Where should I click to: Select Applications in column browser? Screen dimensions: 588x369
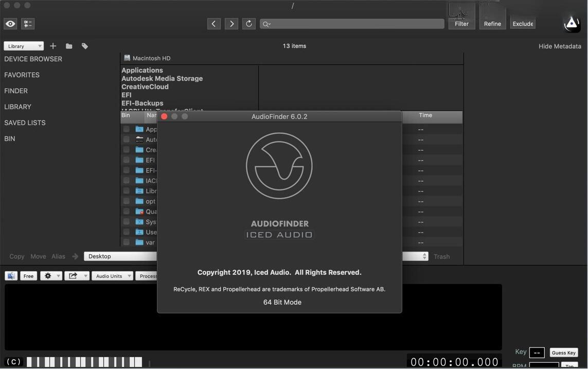[x=142, y=70]
